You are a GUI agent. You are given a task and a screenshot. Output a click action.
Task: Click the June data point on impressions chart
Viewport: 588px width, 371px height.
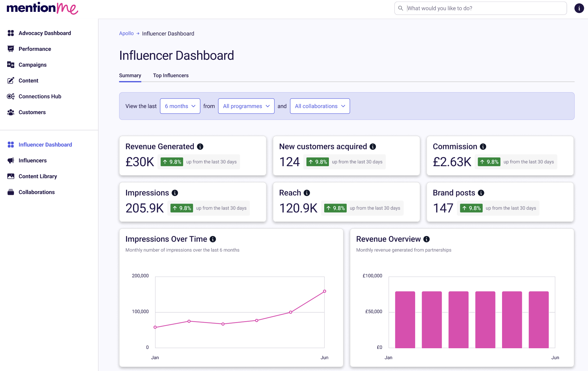pyautogui.click(x=325, y=291)
